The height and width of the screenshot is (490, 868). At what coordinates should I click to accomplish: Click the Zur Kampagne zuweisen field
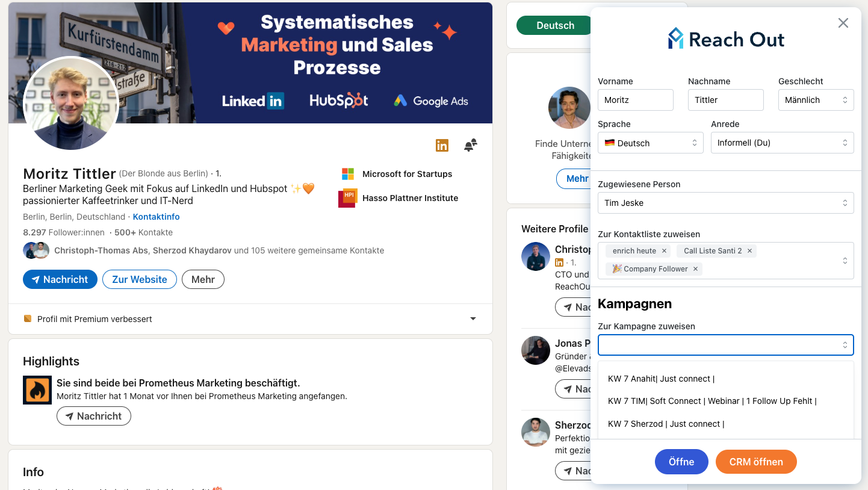pos(725,345)
